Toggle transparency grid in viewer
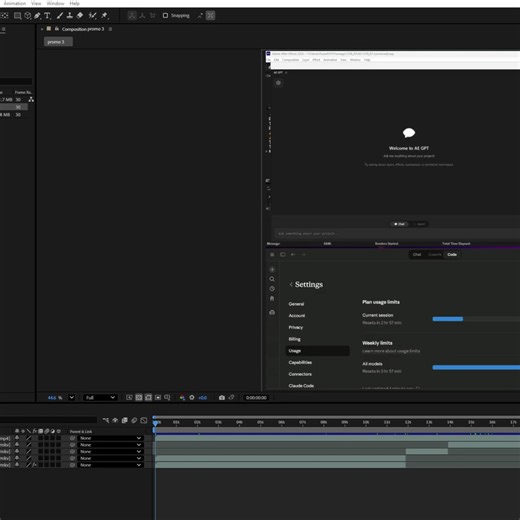Image resolution: width=520 pixels, height=520 pixels. [x=139, y=397]
